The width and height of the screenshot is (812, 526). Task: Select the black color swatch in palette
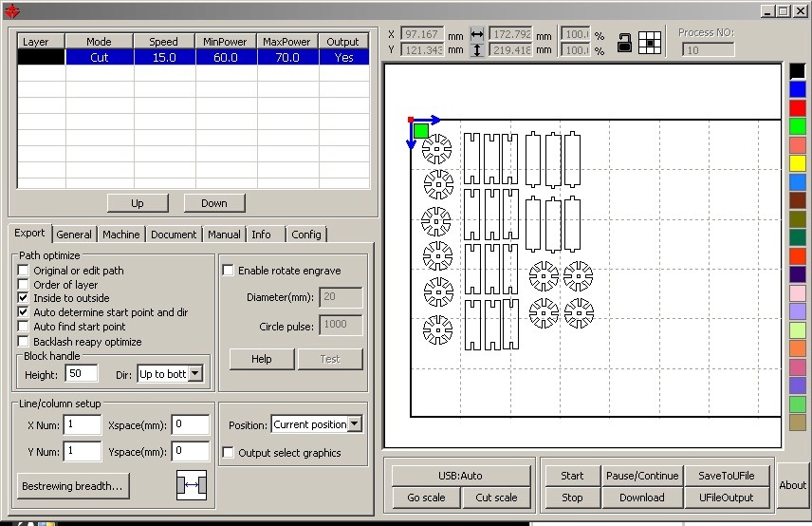(x=798, y=71)
